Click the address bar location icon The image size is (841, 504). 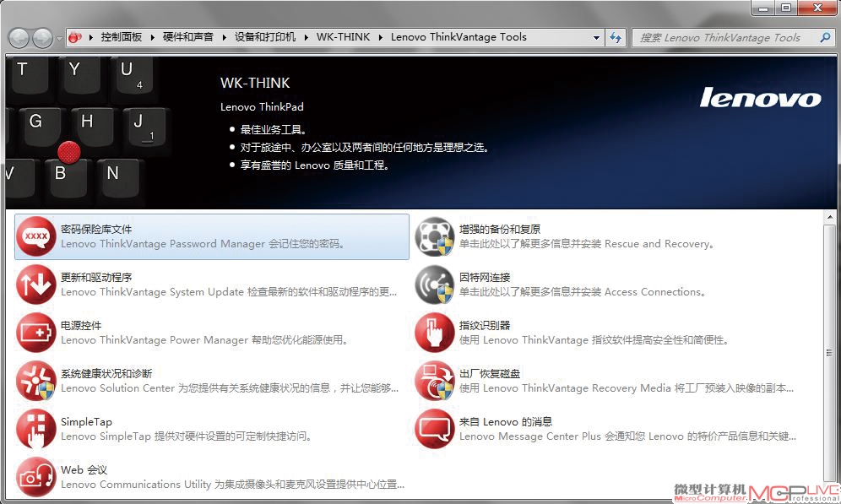(75, 37)
